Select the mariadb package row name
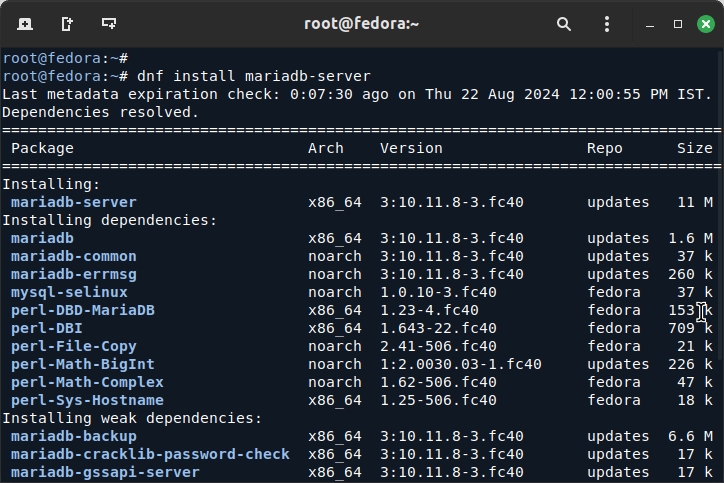Viewport: 724px width, 483px height. (x=42, y=238)
